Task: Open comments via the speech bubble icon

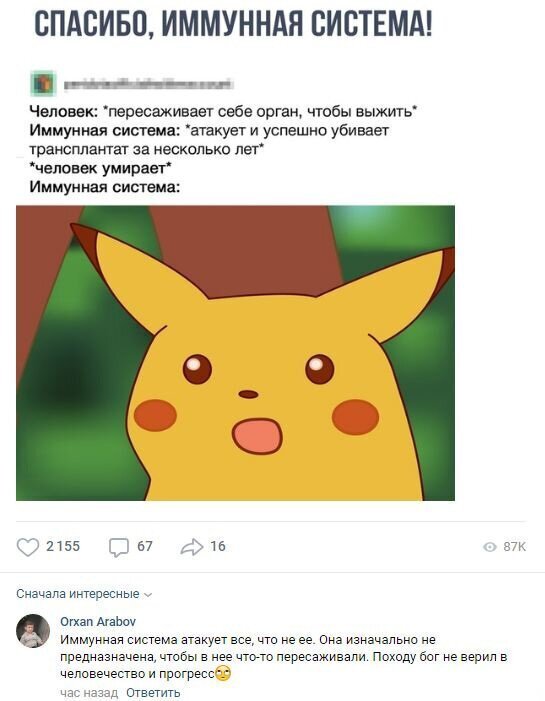Action: (x=118, y=547)
